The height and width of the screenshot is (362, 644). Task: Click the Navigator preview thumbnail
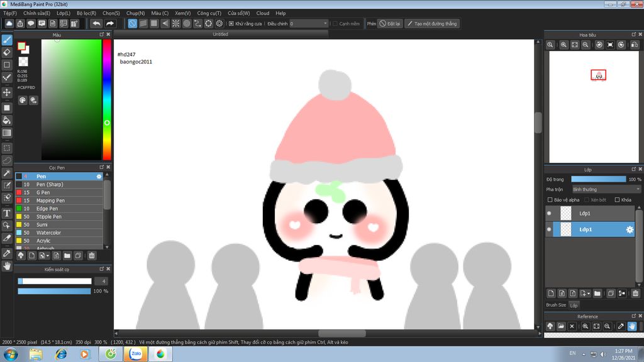[x=594, y=107]
